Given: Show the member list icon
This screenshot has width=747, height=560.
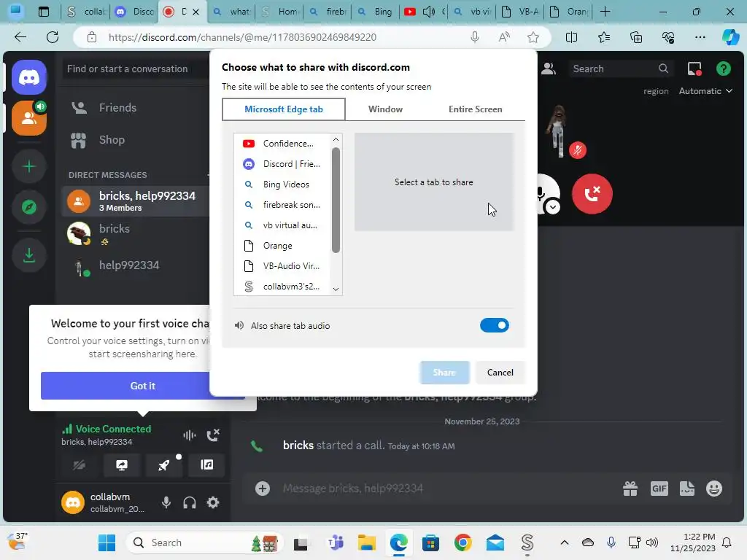Looking at the screenshot, I should tap(549, 69).
